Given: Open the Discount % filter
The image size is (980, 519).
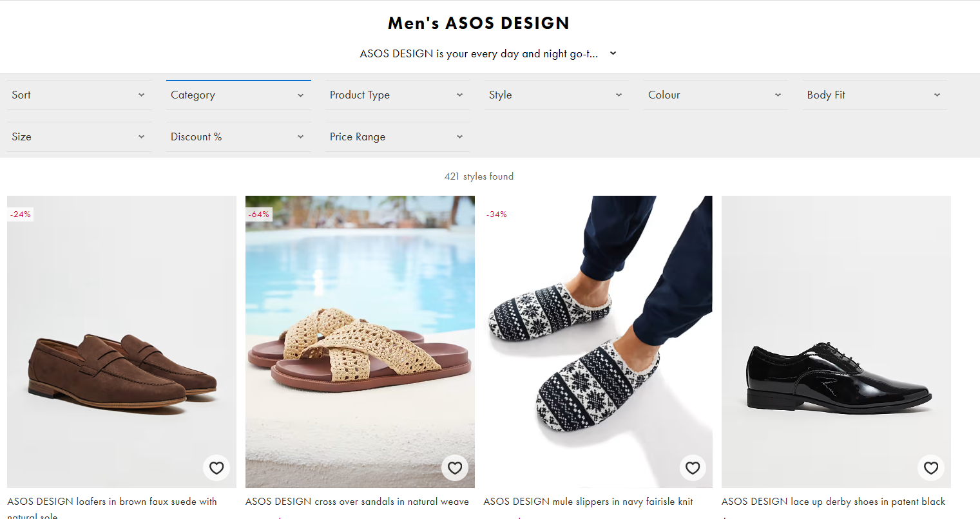Looking at the screenshot, I should coord(238,137).
